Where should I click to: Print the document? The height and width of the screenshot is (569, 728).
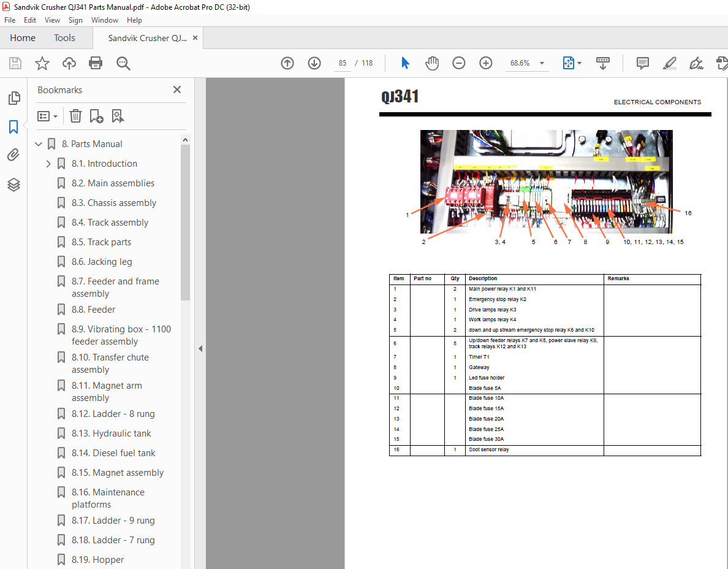96,63
